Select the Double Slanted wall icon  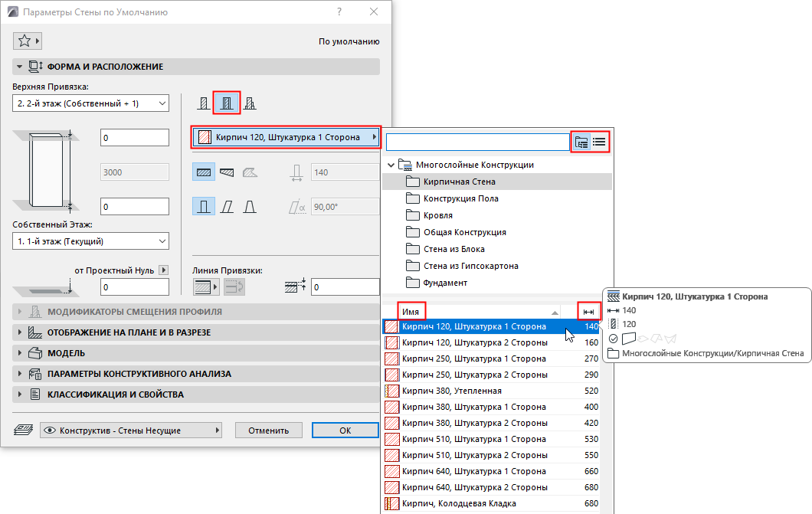[x=250, y=207]
